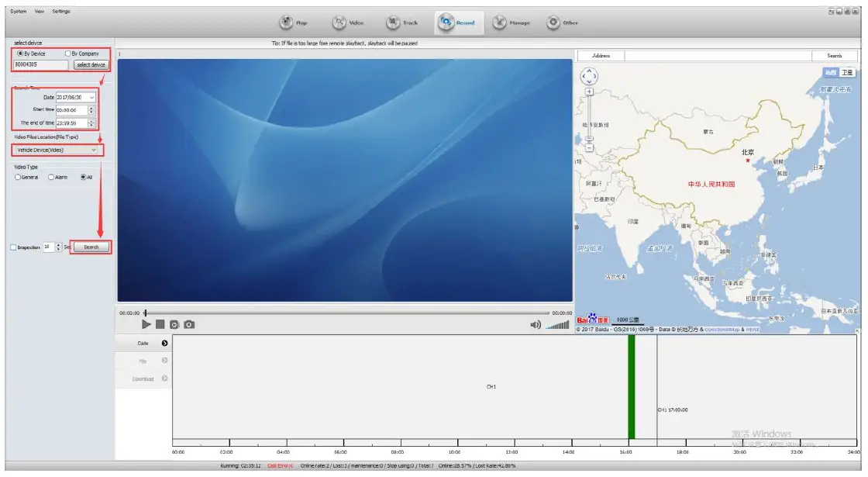Select the By Company radio button
Screen dimensions: 868x477
[x=68, y=54]
